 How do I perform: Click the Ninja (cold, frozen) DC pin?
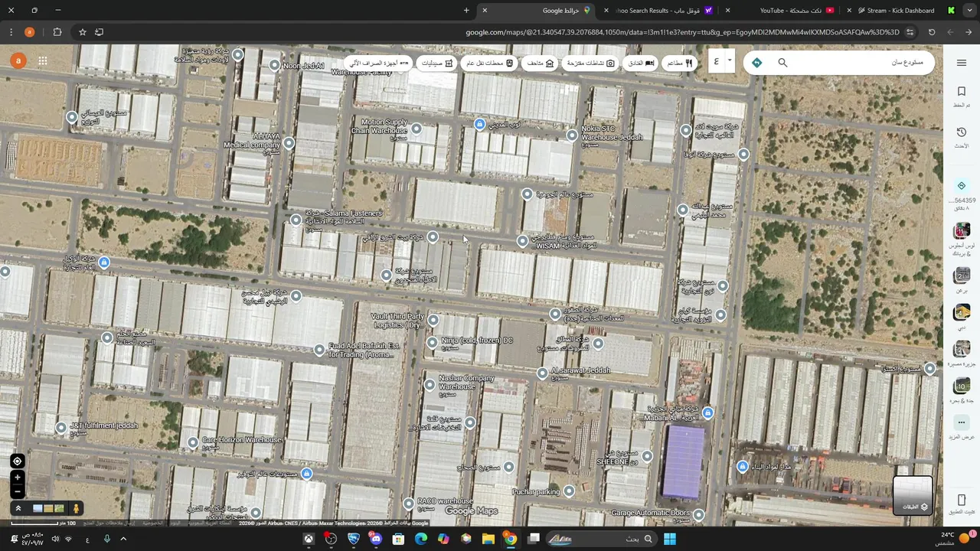[433, 342]
